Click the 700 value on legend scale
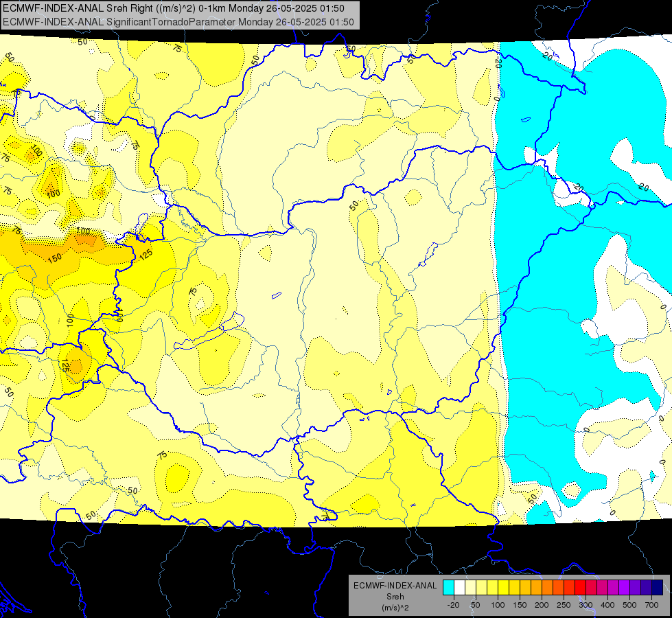 tap(651, 605)
